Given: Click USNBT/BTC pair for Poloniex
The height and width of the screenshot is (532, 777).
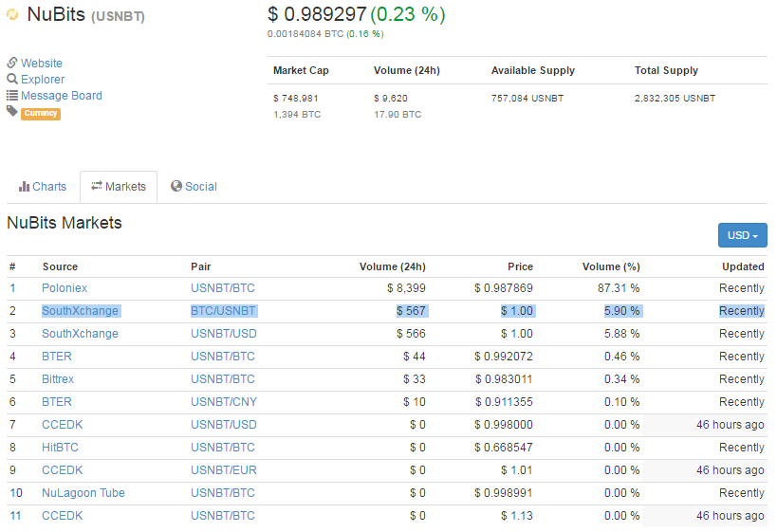Looking at the screenshot, I should tap(223, 287).
